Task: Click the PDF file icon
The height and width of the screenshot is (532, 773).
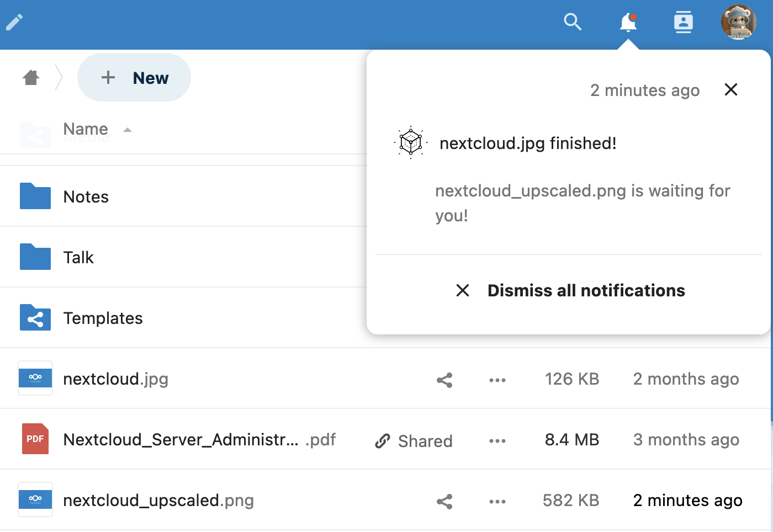Action: pos(35,439)
